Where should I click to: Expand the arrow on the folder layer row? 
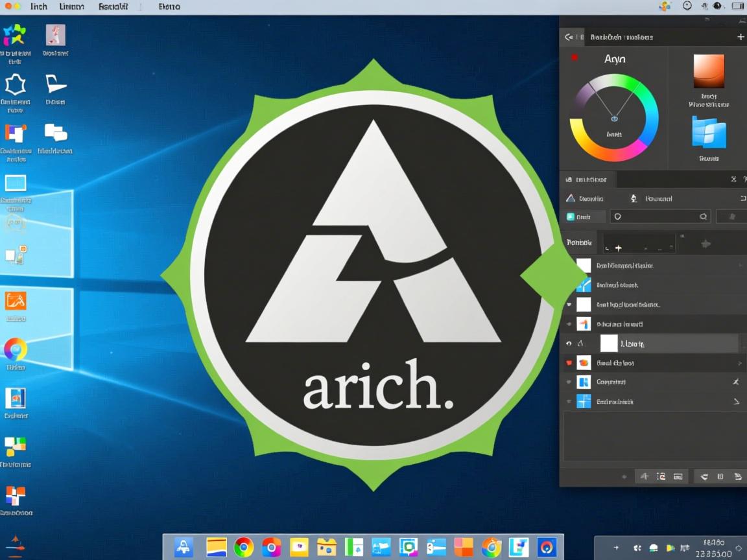(738, 362)
